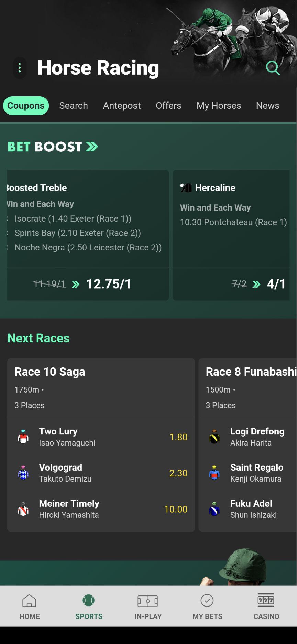The image size is (297, 644).
Task: Open the search using the magnifier icon
Action: (x=273, y=68)
